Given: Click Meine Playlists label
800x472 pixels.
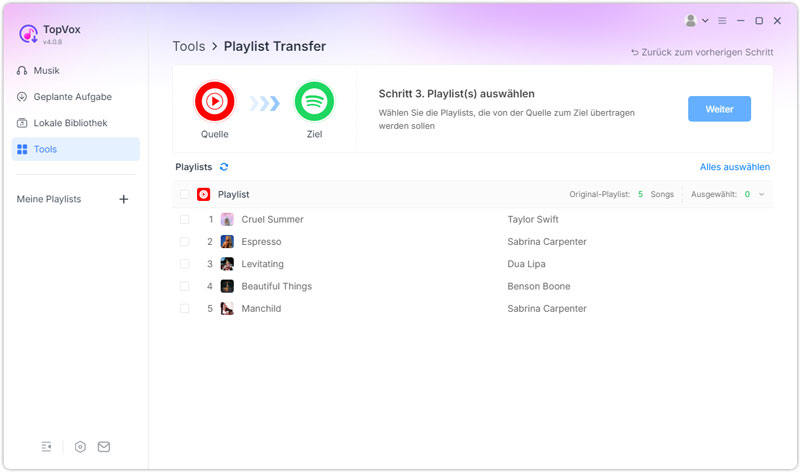Looking at the screenshot, I should point(49,199).
